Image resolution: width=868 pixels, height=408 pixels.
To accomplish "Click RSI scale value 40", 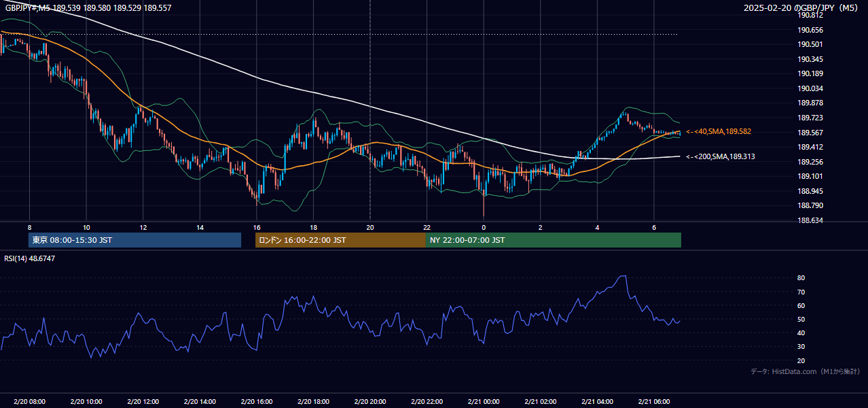I will click(801, 333).
